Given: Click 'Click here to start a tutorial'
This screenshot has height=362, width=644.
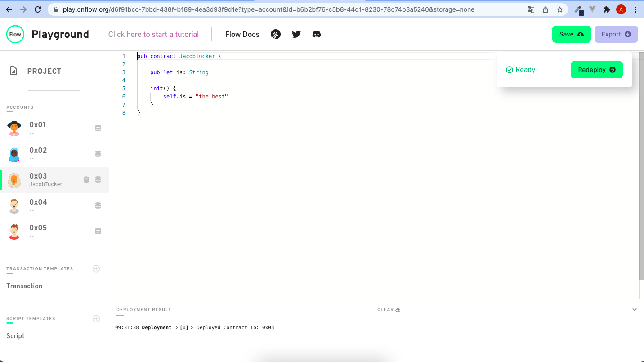Looking at the screenshot, I should click(x=153, y=34).
